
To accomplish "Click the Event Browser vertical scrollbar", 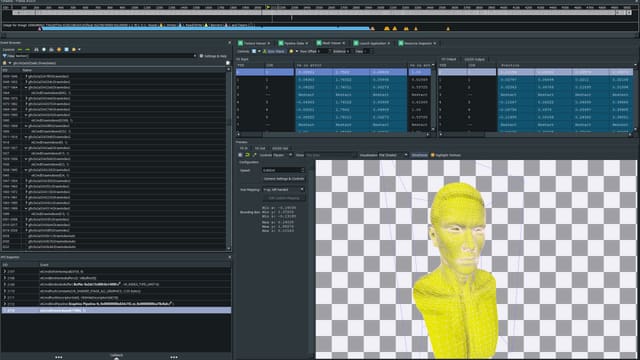I will 229,159.
